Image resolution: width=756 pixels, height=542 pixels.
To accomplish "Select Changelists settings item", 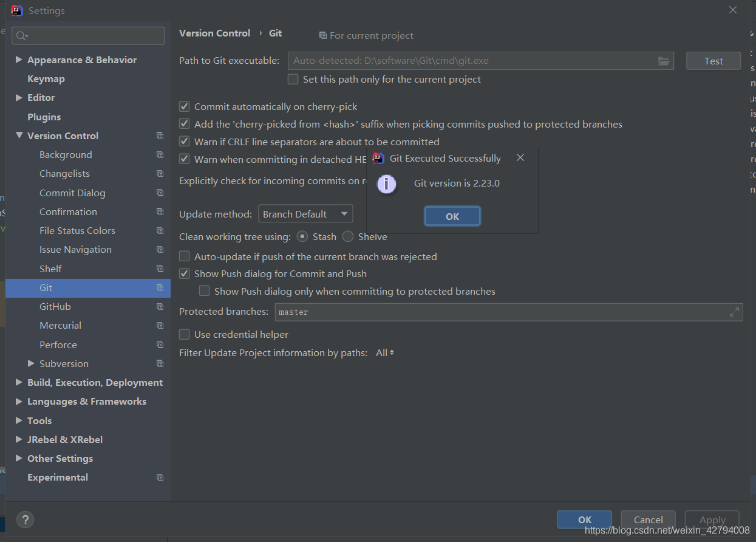I will pyautogui.click(x=64, y=173).
